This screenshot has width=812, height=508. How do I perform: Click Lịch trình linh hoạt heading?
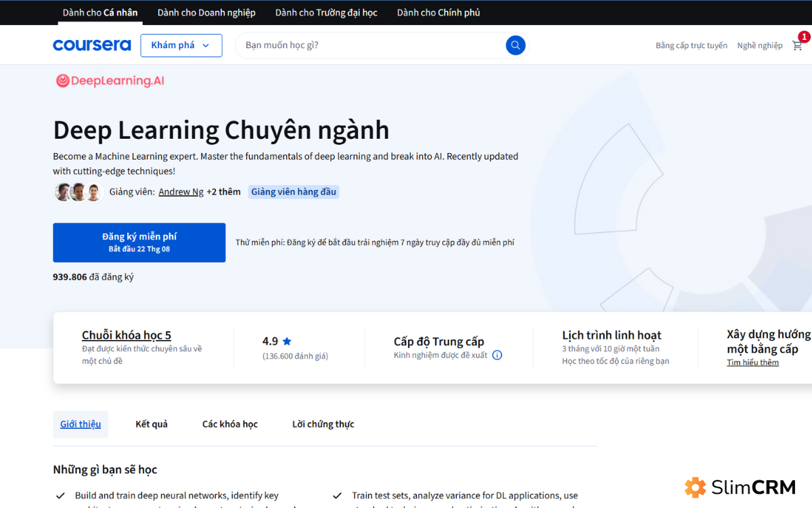[612, 335]
